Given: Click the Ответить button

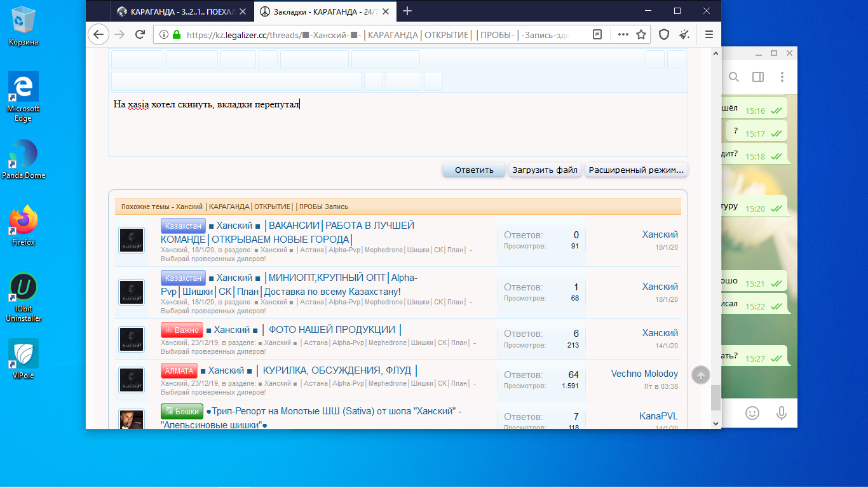Looking at the screenshot, I should coord(474,170).
